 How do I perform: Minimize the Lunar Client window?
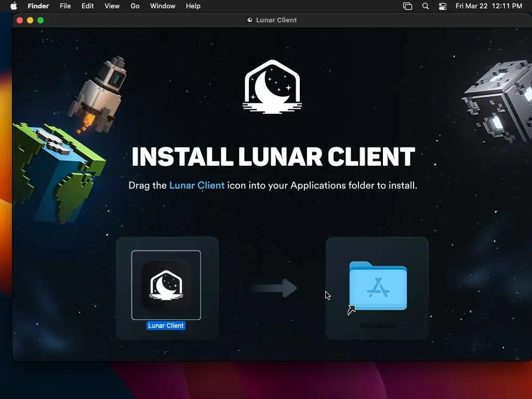click(x=30, y=20)
